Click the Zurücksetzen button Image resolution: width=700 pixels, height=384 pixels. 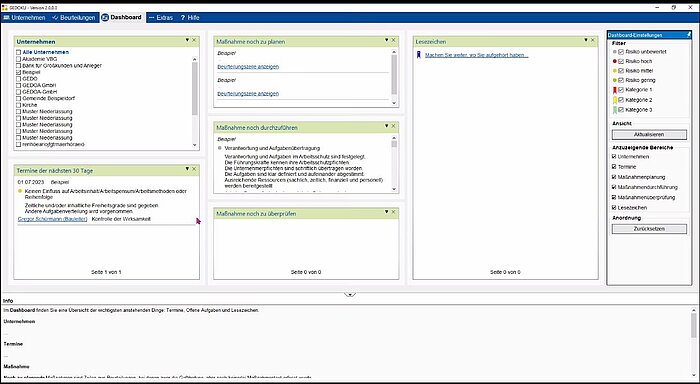649,229
